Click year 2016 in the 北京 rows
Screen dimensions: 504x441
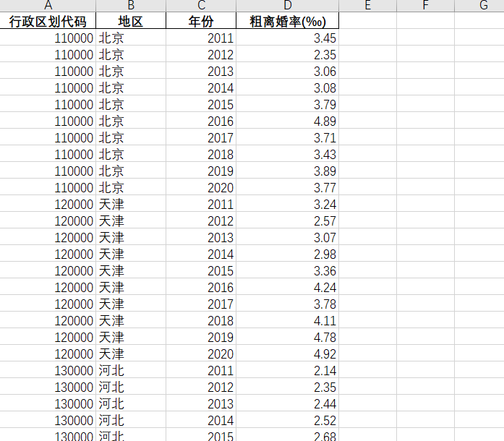point(201,121)
